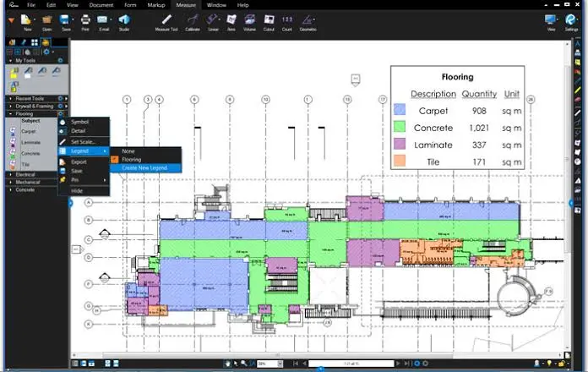This screenshot has height=372, width=588.
Task: Select the Cutout tool
Action: tap(269, 19)
